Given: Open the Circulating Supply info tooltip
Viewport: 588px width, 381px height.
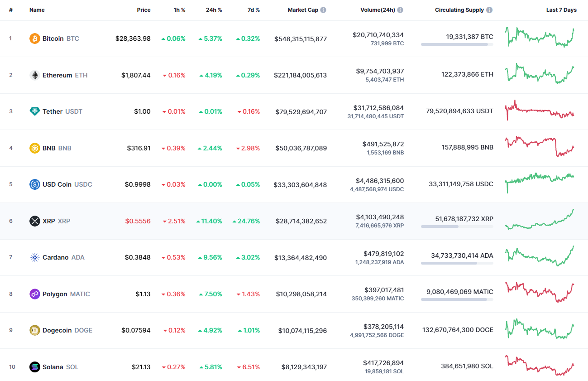Looking at the screenshot, I should 490,10.
